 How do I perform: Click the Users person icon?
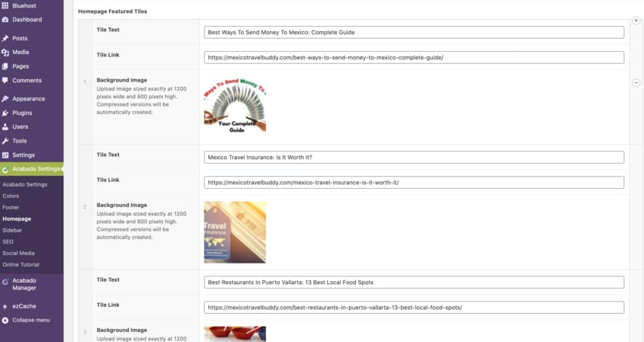(x=5, y=127)
